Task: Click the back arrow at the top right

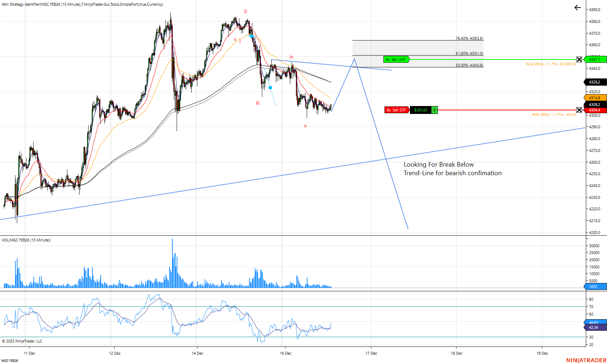Action: coord(577,8)
